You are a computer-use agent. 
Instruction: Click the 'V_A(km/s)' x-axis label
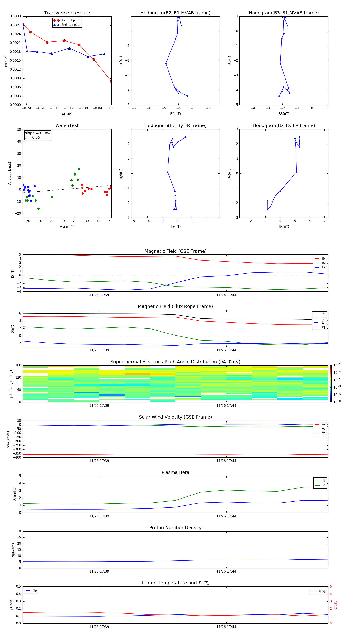point(67,227)
